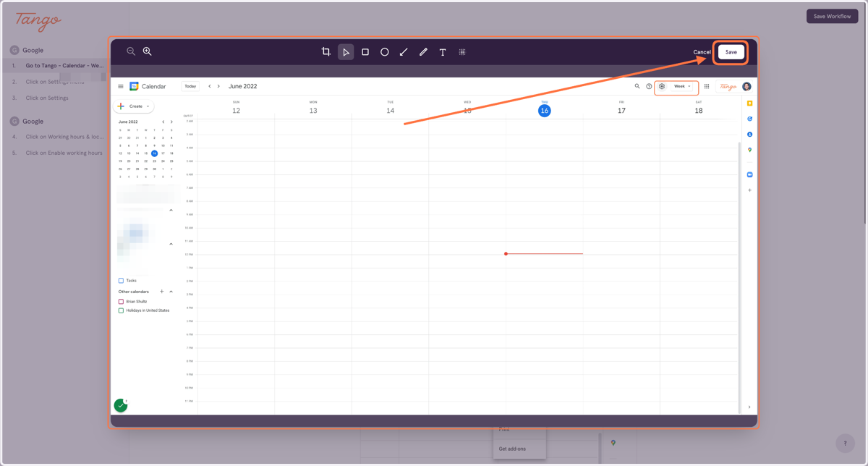The image size is (868, 466).
Task: Go to previous week arrow
Action: (210, 86)
